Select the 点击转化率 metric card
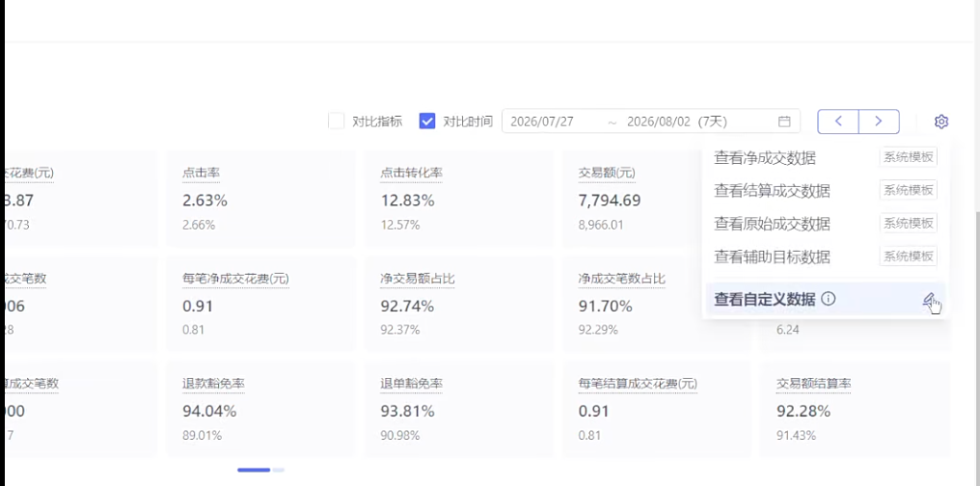 pyautogui.click(x=459, y=199)
